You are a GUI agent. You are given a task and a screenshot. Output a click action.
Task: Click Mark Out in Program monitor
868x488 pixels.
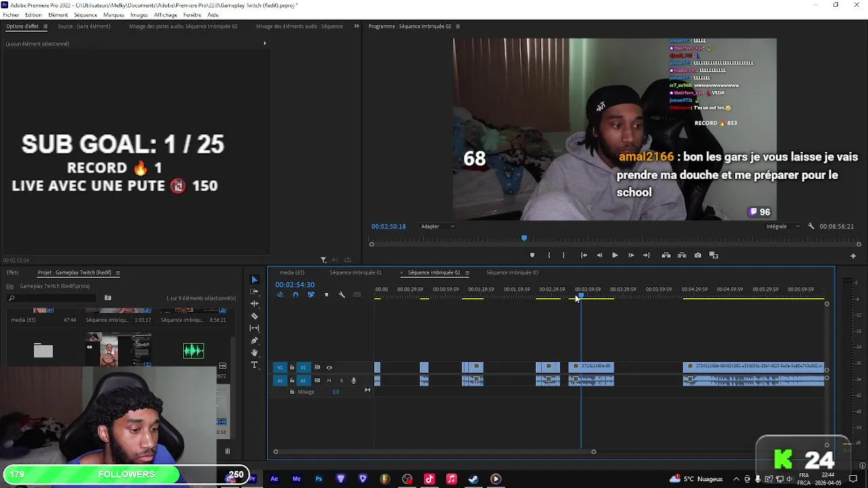point(564,256)
